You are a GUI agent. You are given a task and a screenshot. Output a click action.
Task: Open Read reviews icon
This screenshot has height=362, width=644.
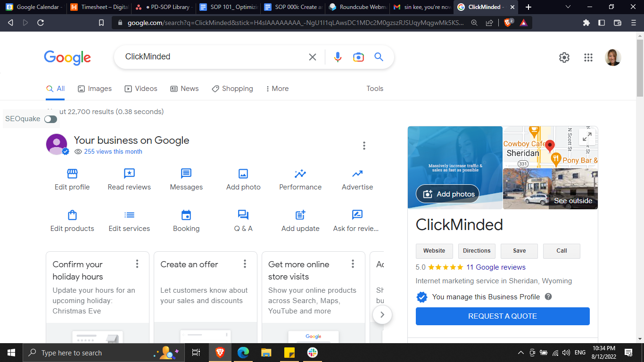[x=129, y=174]
